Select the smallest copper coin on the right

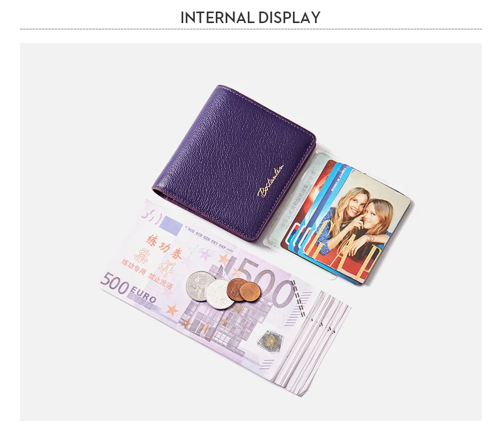(x=250, y=292)
